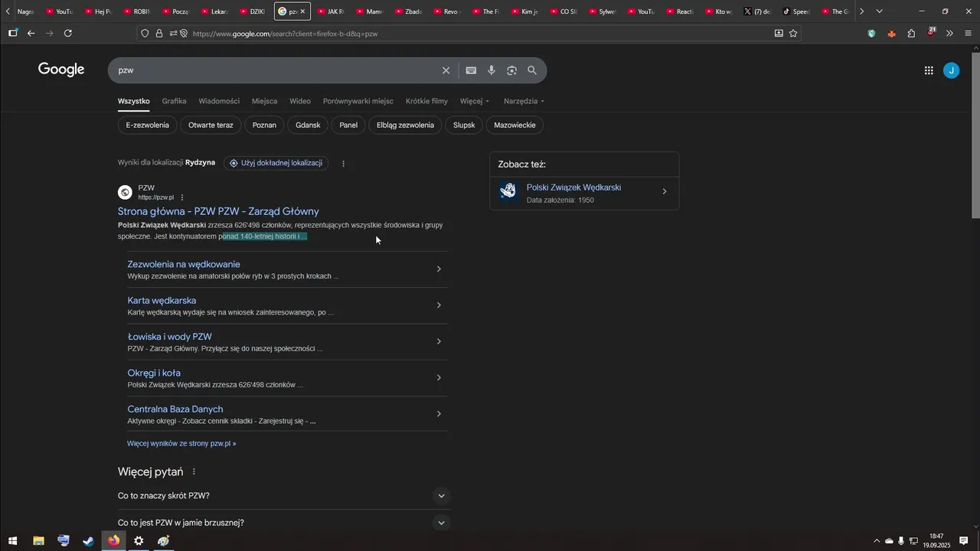Open Settings gear app in taskbar
Viewport: 980px width, 551px height.
[x=139, y=541]
